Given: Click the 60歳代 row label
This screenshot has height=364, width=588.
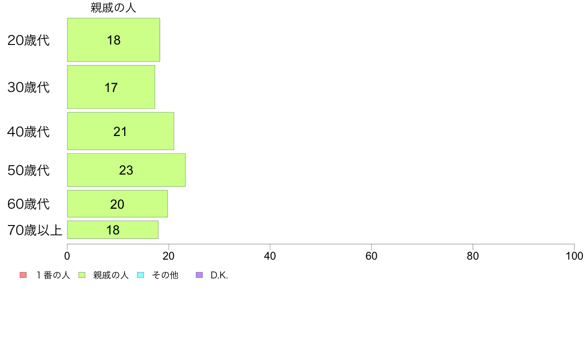Looking at the screenshot, I should click(x=29, y=204).
